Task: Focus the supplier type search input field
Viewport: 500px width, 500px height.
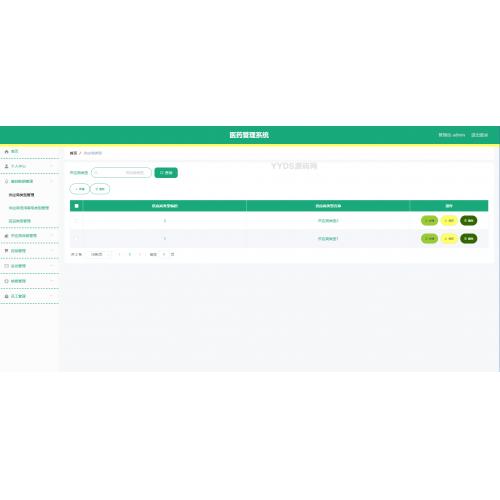Action: (x=121, y=173)
